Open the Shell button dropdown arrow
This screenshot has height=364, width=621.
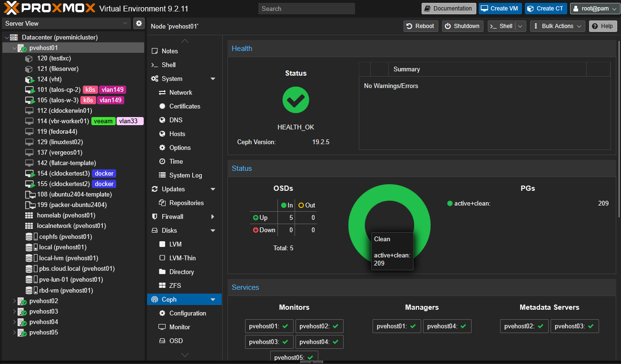[521, 26]
